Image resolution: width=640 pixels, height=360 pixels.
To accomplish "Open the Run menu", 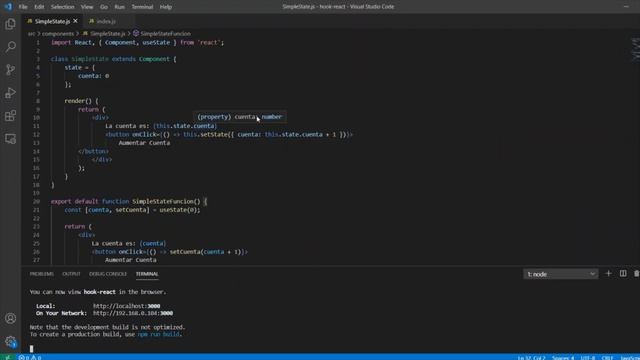I will tap(120, 7).
